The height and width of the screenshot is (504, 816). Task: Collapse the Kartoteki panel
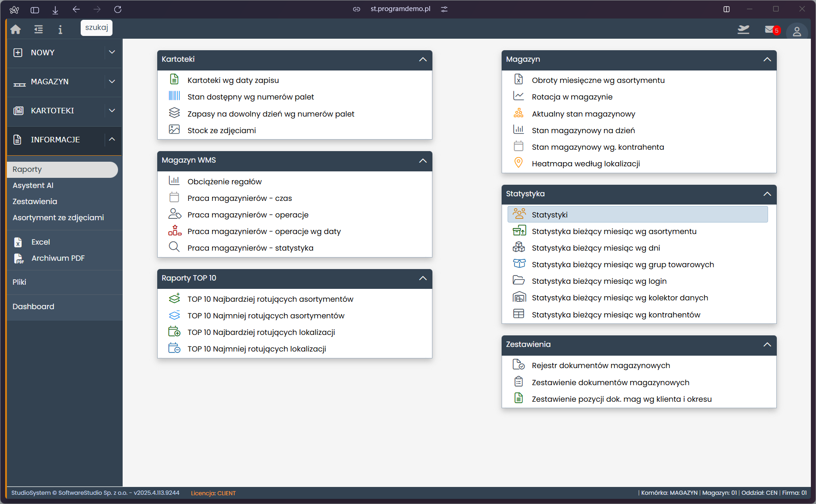point(423,59)
